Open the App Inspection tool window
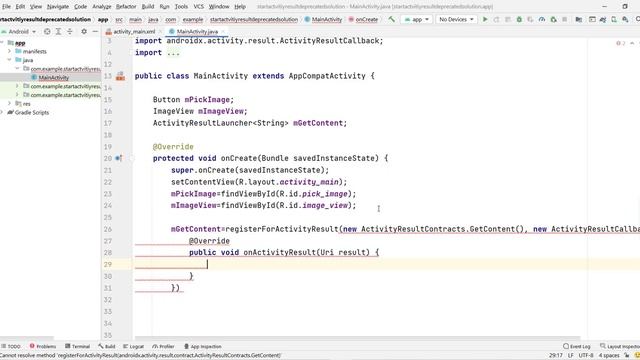 [203, 346]
